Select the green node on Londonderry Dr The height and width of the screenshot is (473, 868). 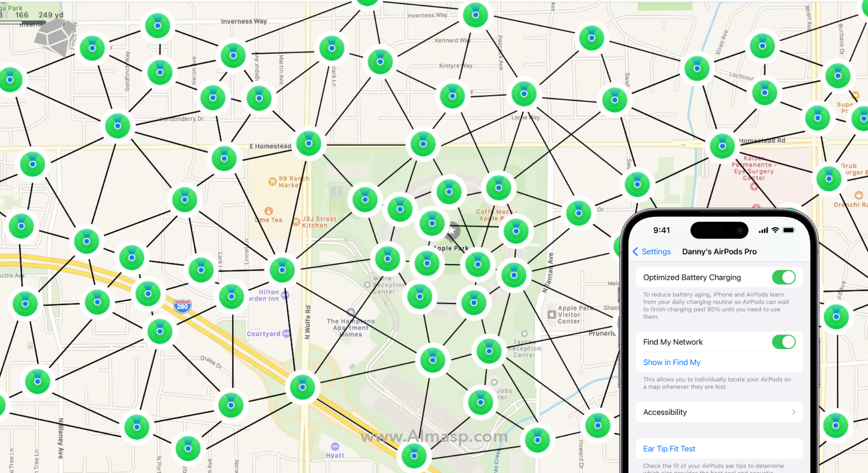coord(117,126)
